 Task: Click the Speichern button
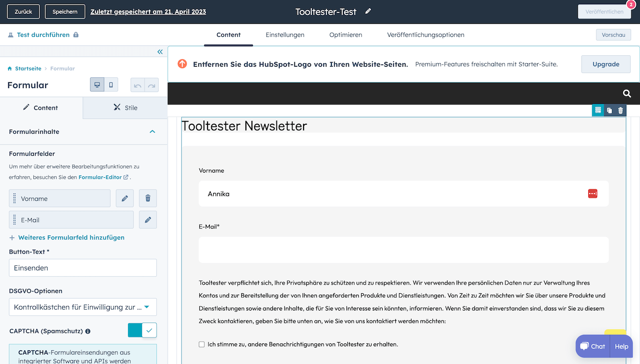point(65,11)
